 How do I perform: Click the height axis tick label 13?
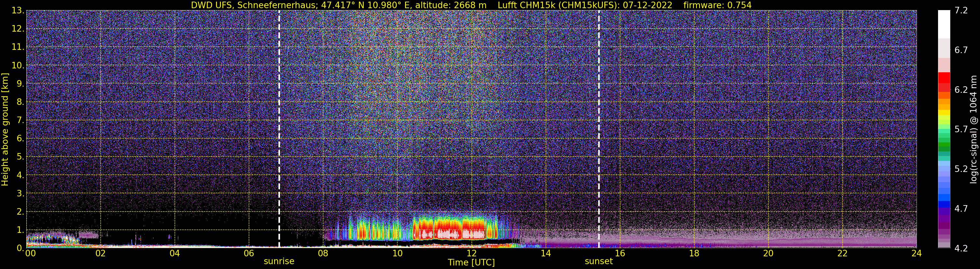tap(18, 10)
